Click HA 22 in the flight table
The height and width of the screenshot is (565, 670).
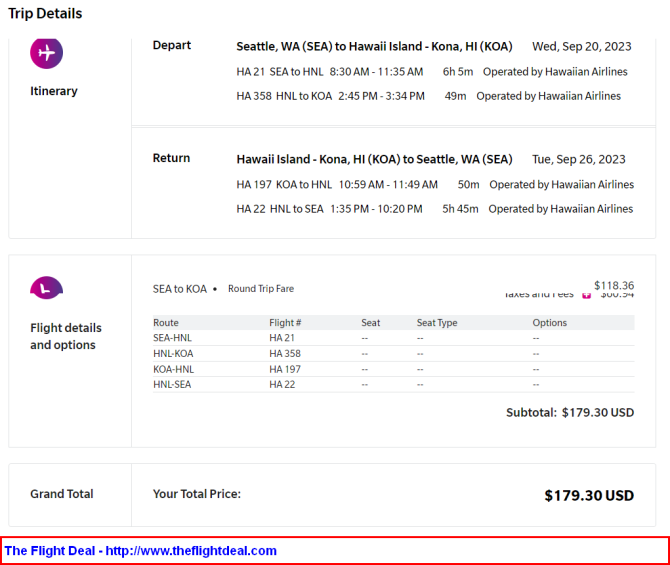coord(282,384)
